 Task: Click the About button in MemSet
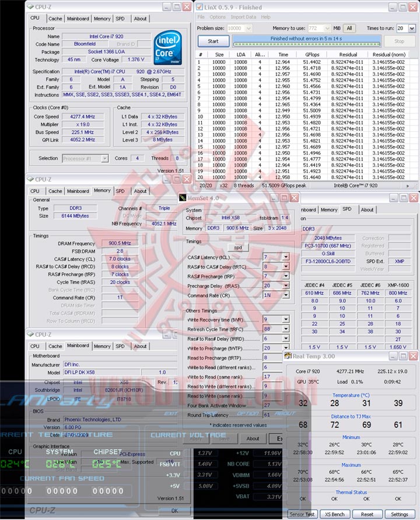[253, 438]
